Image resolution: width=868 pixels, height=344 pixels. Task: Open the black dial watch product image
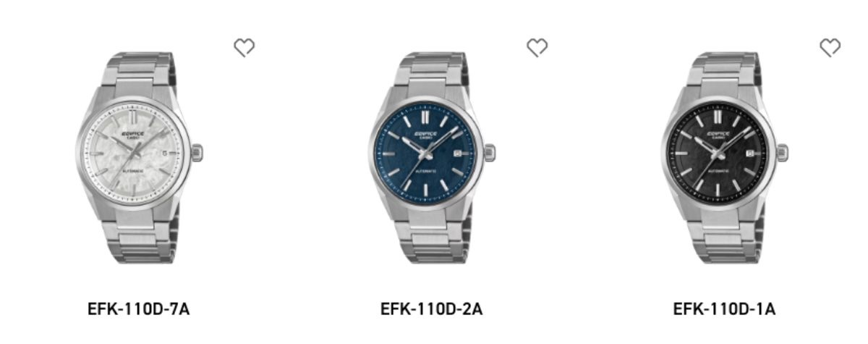coord(724,157)
